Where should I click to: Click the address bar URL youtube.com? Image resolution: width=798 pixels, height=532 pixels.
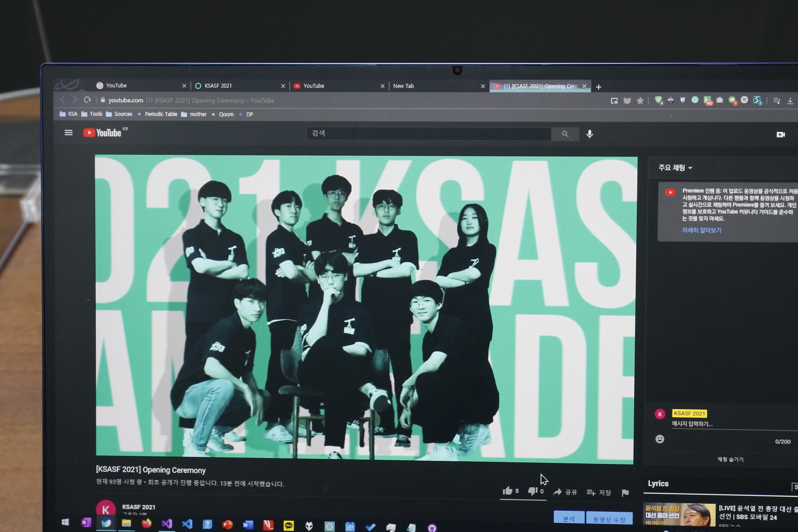pyautogui.click(x=126, y=100)
